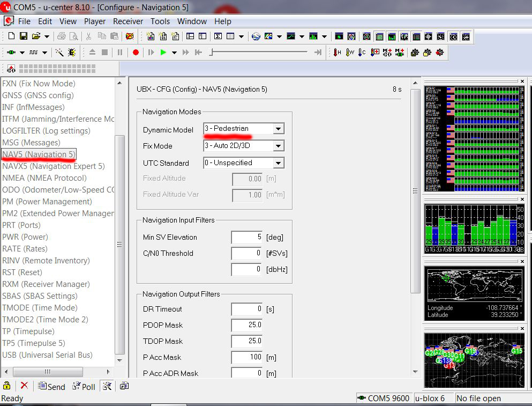Click the Poll button
Image resolution: width=532 pixels, height=406 pixels.
point(84,387)
